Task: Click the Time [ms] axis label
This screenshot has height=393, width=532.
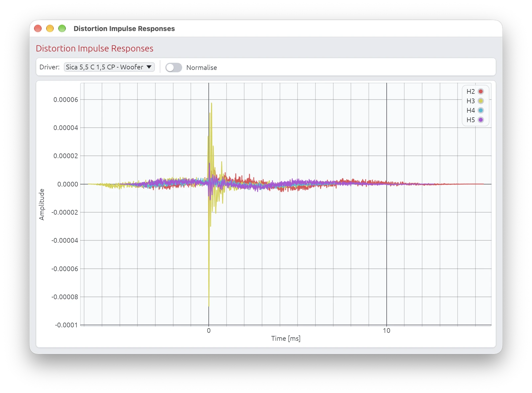Action: [286, 338]
